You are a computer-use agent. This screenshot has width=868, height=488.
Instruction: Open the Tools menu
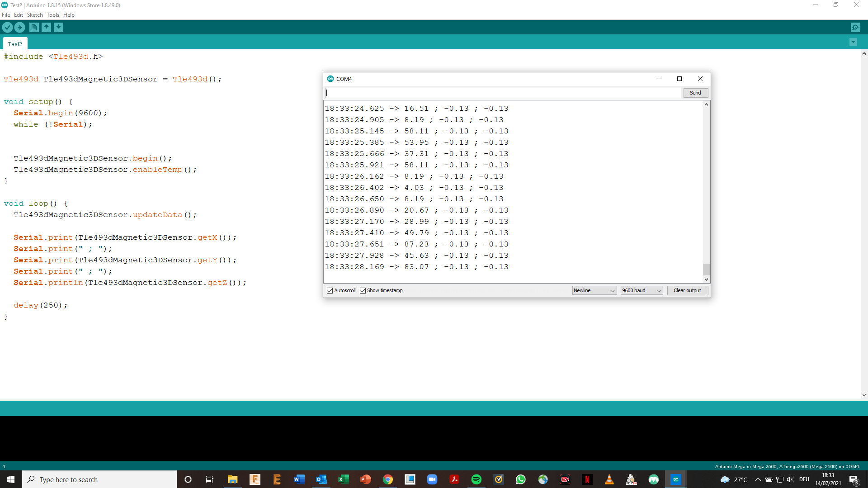pyautogui.click(x=52, y=14)
